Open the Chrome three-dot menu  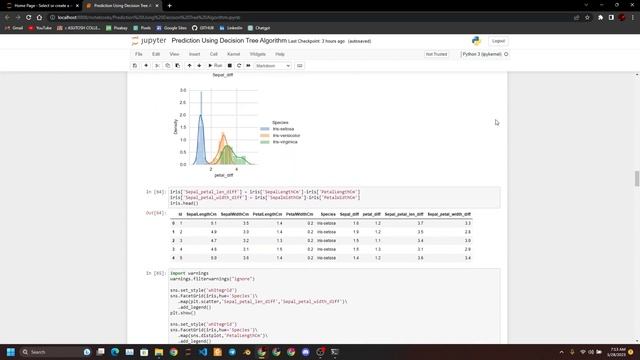tap(633, 18)
